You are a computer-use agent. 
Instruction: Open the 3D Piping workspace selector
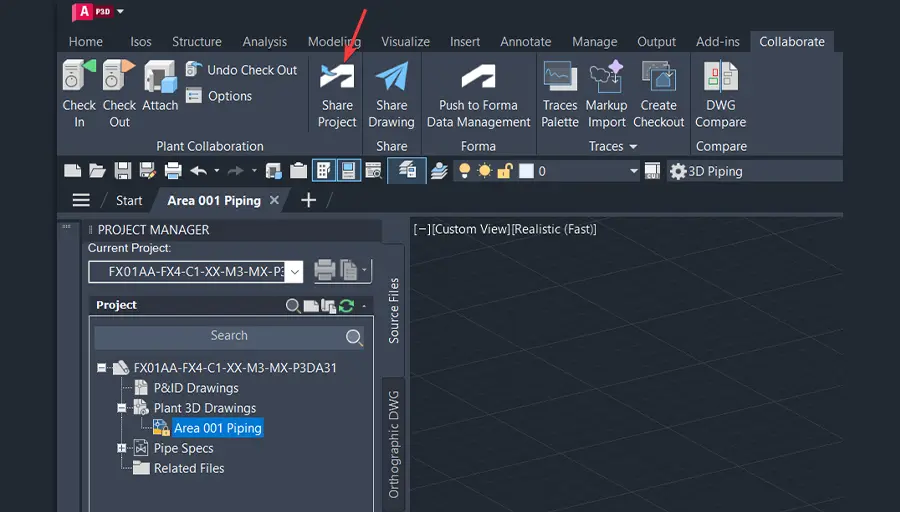(754, 171)
